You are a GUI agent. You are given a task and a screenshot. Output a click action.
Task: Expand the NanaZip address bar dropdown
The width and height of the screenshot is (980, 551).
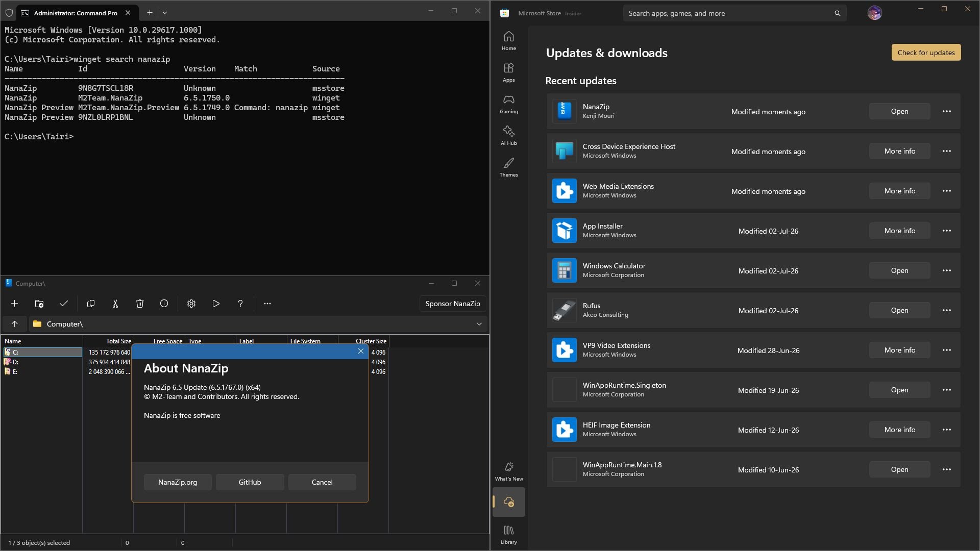(x=479, y=324)
